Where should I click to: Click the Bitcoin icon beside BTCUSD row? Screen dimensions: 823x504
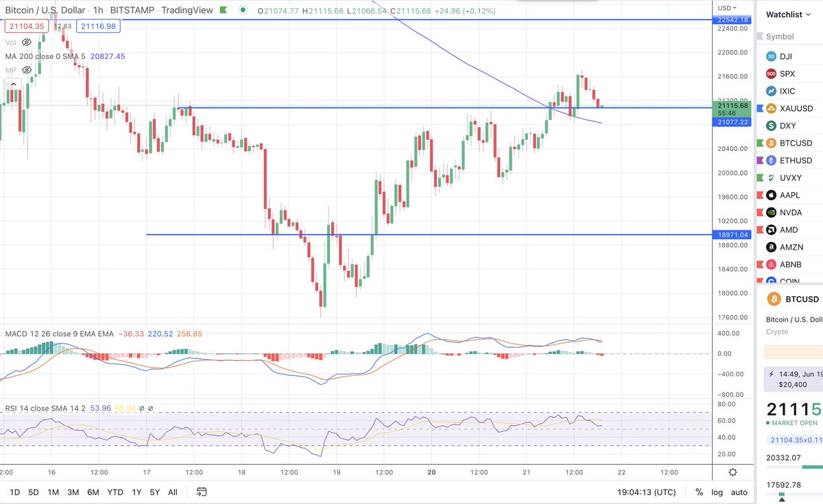click(x=771, y=143)
